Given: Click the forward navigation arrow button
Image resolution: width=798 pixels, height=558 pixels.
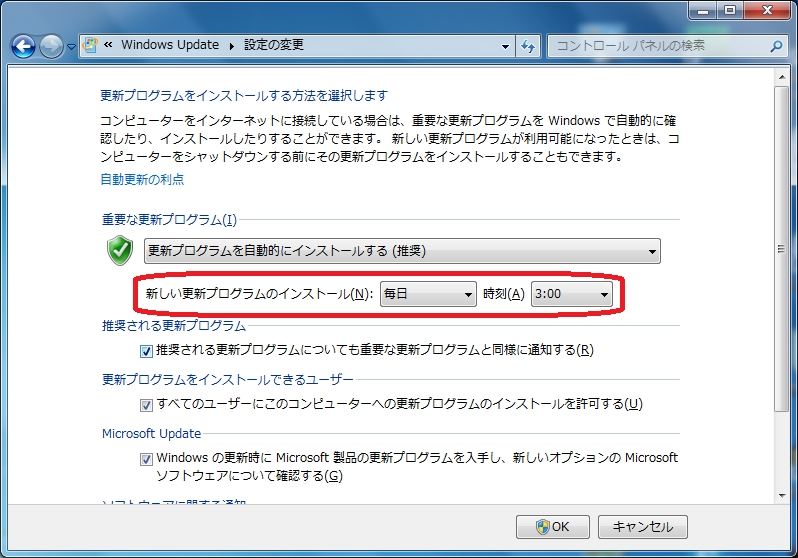Looking at the screenshot, I should click(51, 47).
